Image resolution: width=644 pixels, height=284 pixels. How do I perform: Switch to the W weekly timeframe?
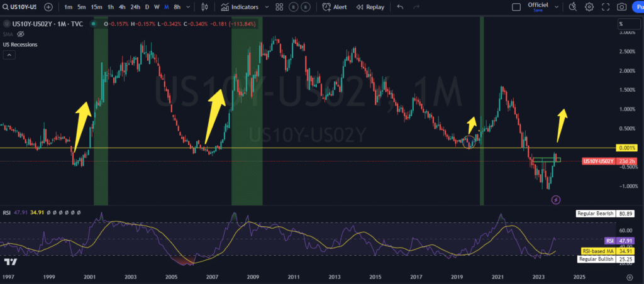157,8
